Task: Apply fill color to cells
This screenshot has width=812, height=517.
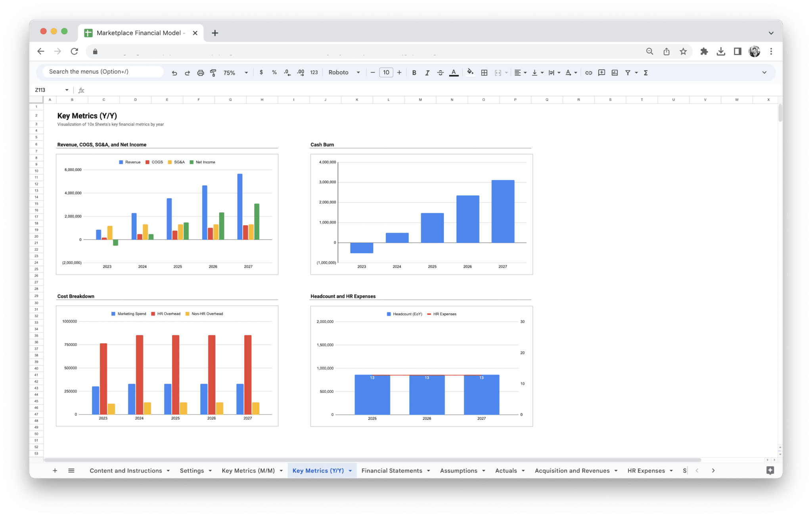Action: click(470, 72)
